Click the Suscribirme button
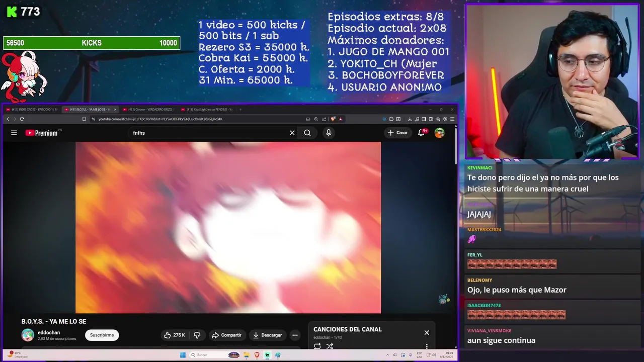The height and width of the screenshot is (362, 644). tap(102, 335)
